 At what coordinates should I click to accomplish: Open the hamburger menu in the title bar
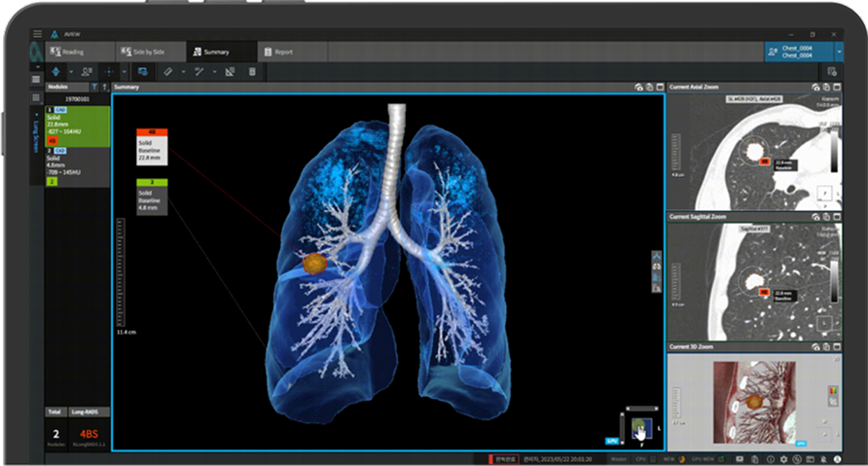(x=37, y=33)
